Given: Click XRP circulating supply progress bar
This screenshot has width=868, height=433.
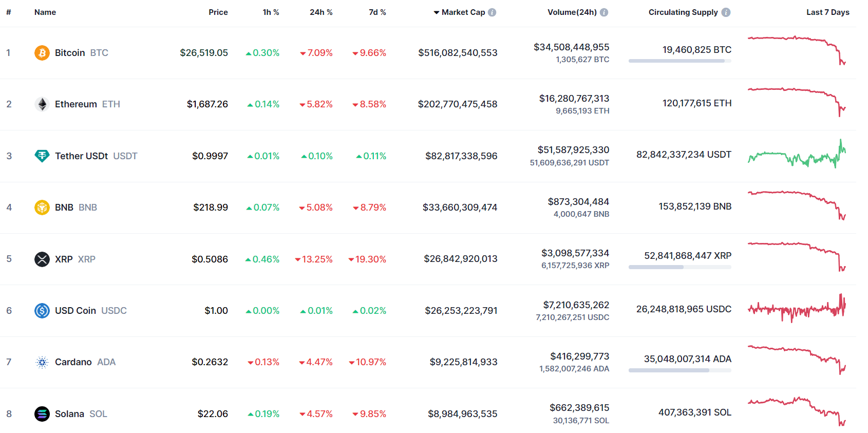Looking at the screenshot, I should [x=680, y=267].
